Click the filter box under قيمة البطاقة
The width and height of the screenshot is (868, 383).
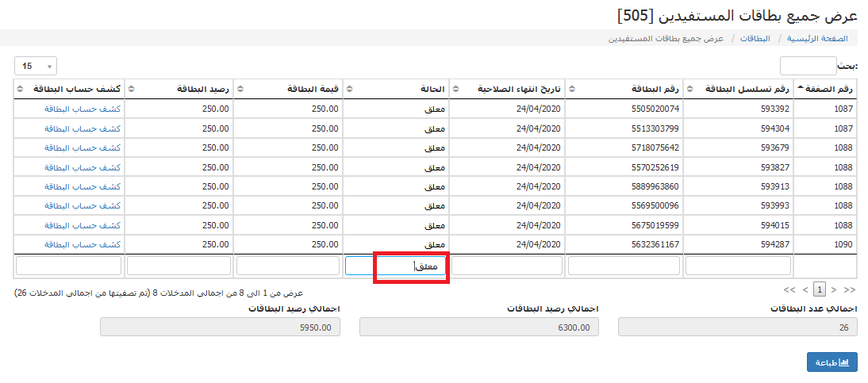(x=289, y=266)
